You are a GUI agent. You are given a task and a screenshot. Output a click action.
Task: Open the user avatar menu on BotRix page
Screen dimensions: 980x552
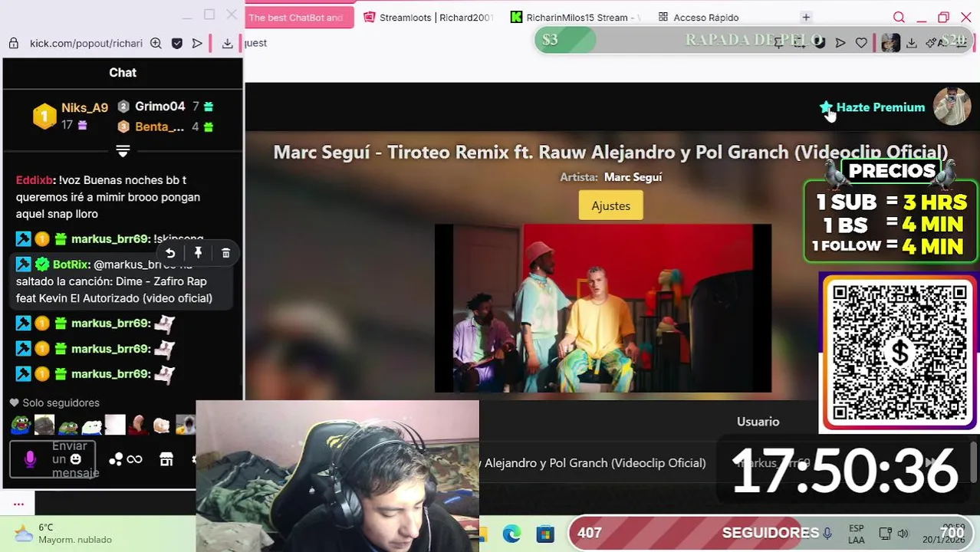952,107
